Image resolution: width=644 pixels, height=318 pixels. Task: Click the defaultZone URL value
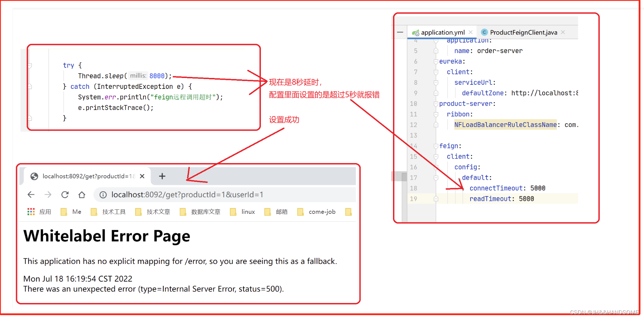(544, 93)
